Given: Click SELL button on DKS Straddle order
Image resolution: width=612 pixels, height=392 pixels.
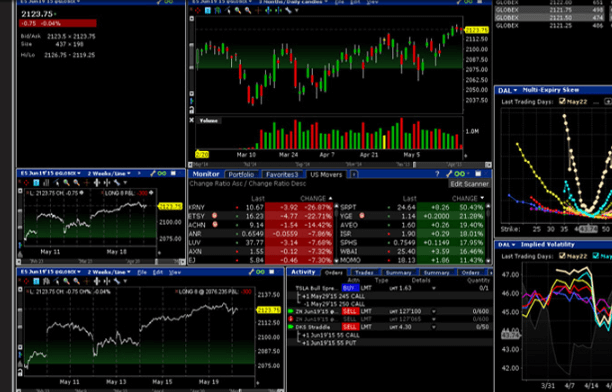Looking at the screenshot, I should tap(350, 327).
